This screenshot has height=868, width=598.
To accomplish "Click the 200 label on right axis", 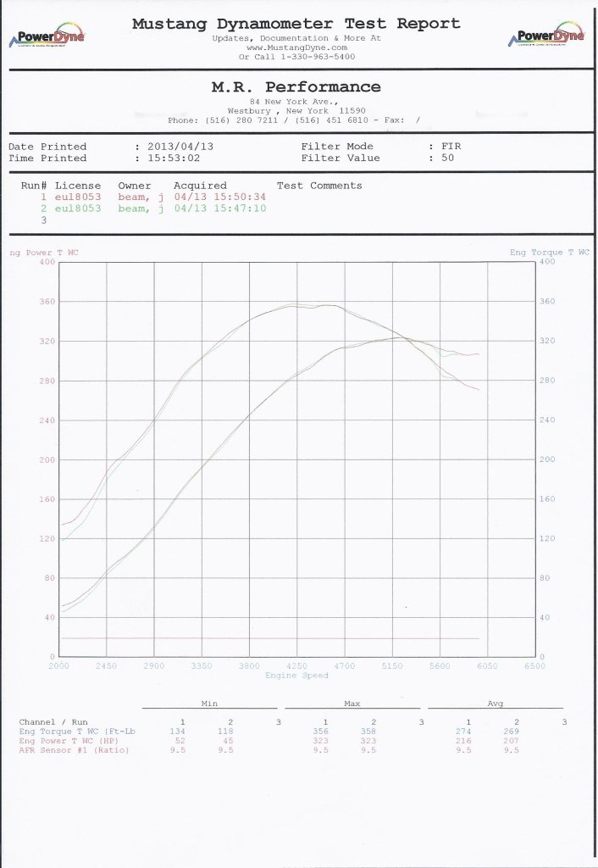I will coord(547,459).
